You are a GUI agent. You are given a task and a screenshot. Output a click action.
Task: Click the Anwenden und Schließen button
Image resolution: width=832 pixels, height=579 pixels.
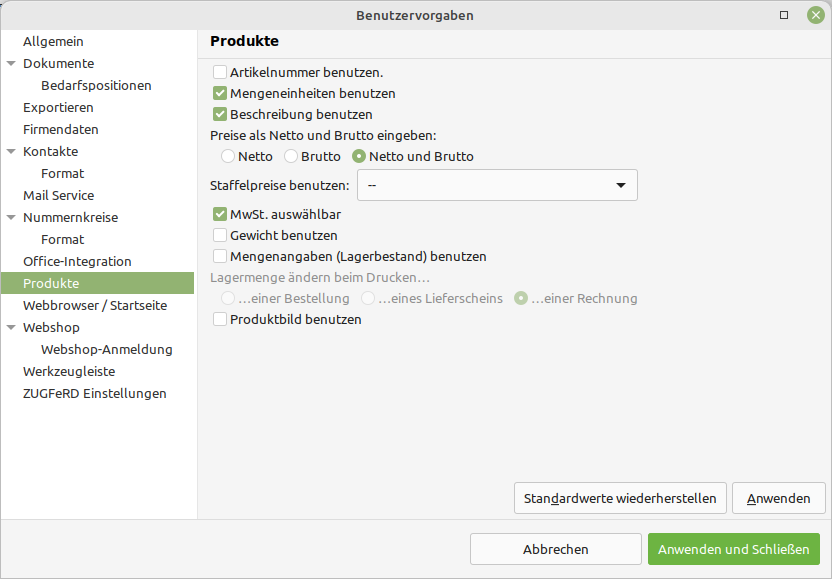(734, 549)
